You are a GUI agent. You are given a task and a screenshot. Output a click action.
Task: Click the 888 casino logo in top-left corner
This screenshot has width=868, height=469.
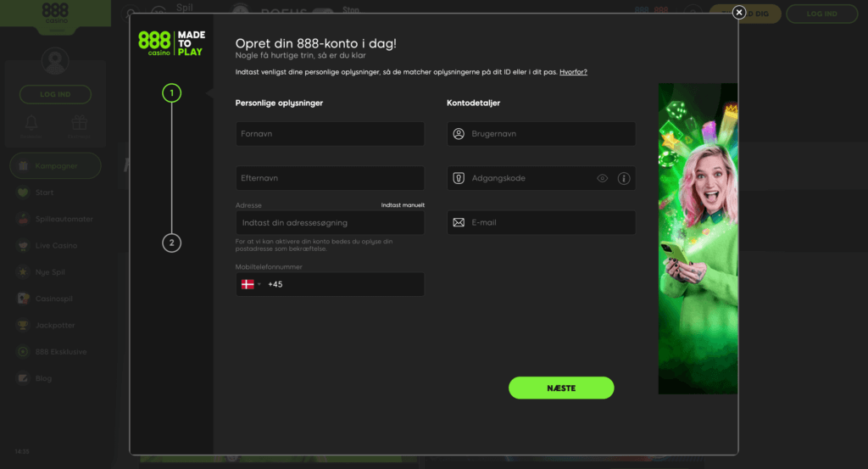pyautogui.click(x=55, y=14)
